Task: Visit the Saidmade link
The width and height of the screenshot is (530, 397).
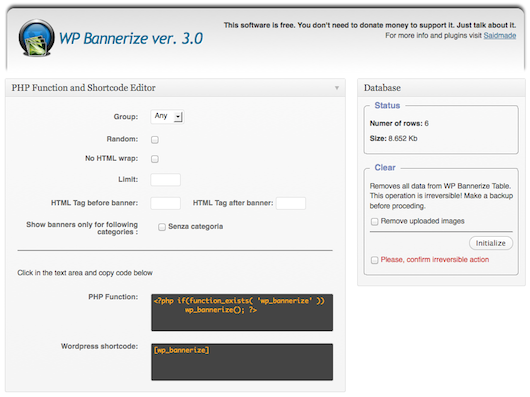Action: (x=500, y=35)
